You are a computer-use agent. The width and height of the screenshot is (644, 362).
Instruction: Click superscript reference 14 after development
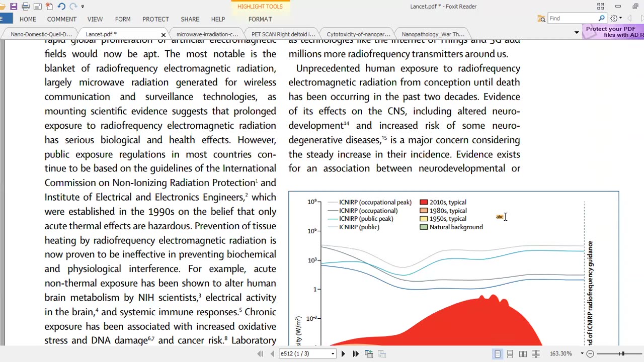(346, 123)
